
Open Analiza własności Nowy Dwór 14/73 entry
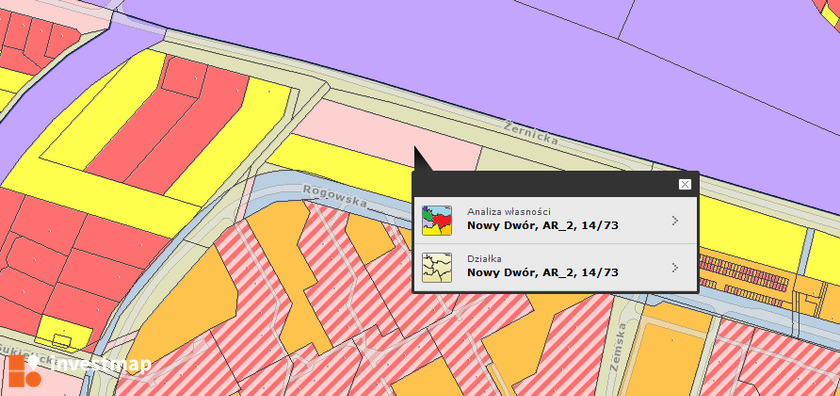pyautogui.click(x=555, y=220)
